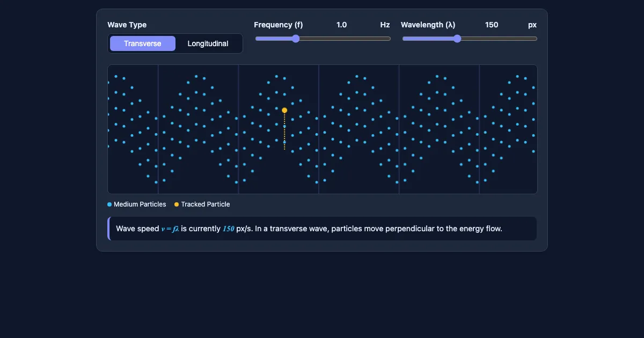Select the Transverse wave type
Viewport: 644px width, 338px height.
tap(143, 43)
